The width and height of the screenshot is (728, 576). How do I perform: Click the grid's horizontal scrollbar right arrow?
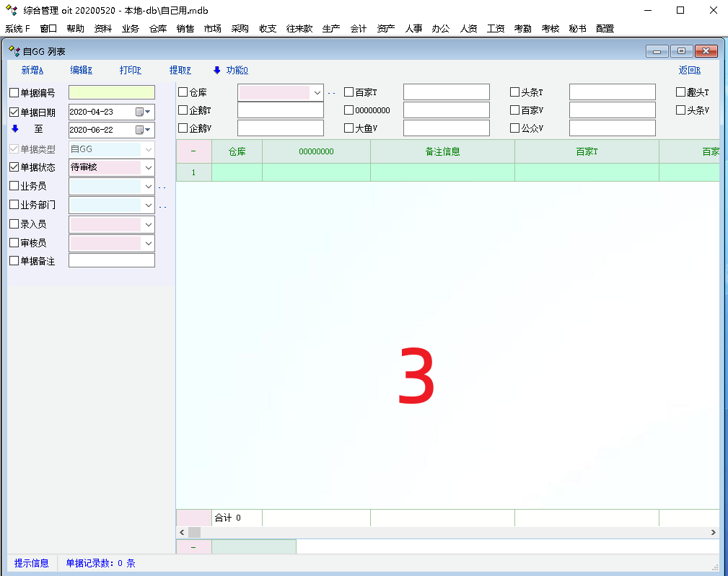tap(713, 532)
